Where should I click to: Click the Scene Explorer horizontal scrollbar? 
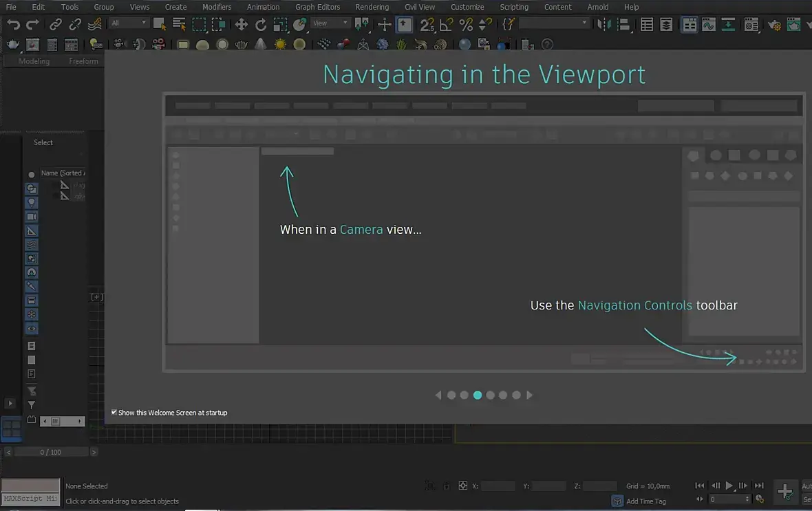(x=62, y=422)
